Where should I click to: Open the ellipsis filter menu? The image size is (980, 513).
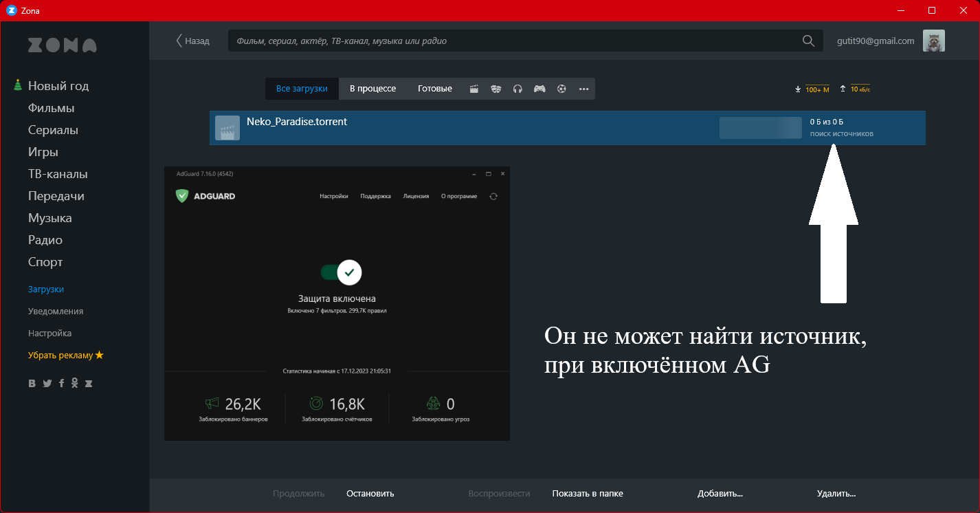coord(583,88)
